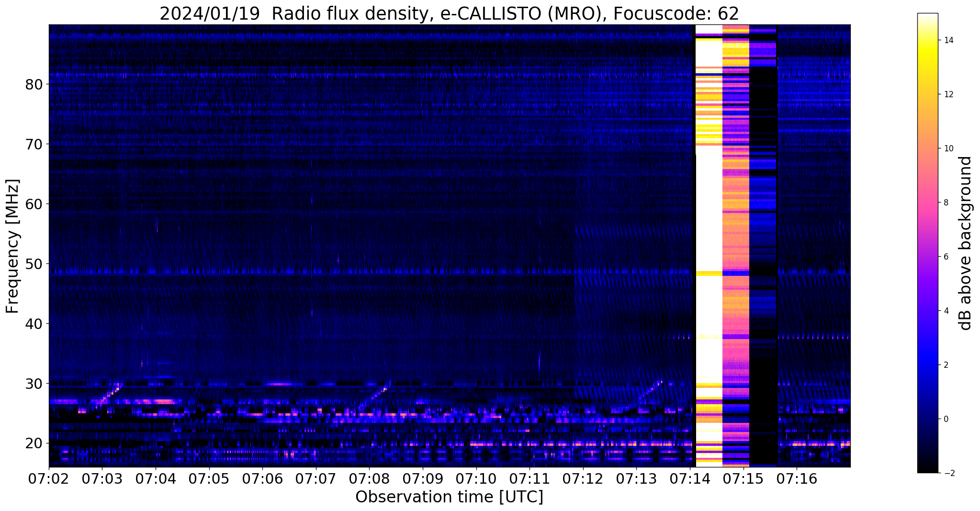This screenshot has width=980, height=511.
Task: Click the colorbar tick label 2
Action: [946, 365]
